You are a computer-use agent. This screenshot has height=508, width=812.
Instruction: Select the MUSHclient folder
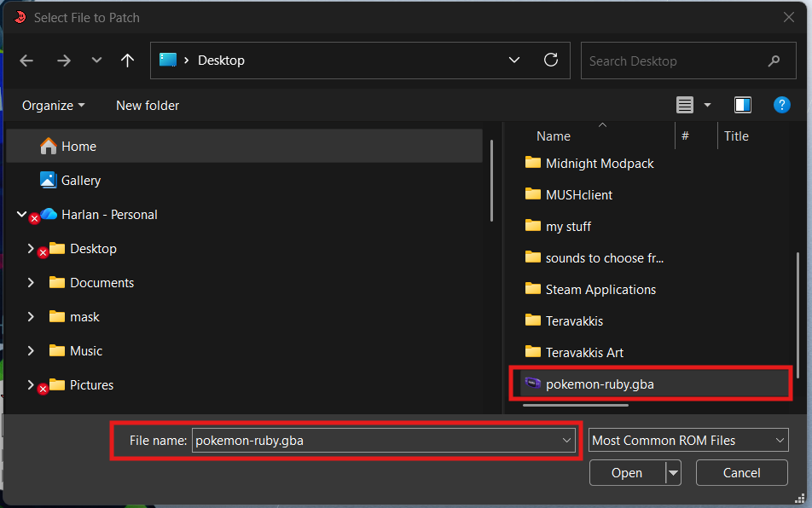coord(579,195)
